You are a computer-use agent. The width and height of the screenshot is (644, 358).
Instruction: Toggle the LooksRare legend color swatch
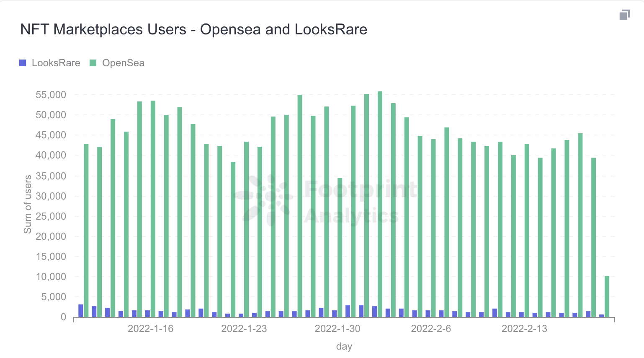(x=23, y=63)
